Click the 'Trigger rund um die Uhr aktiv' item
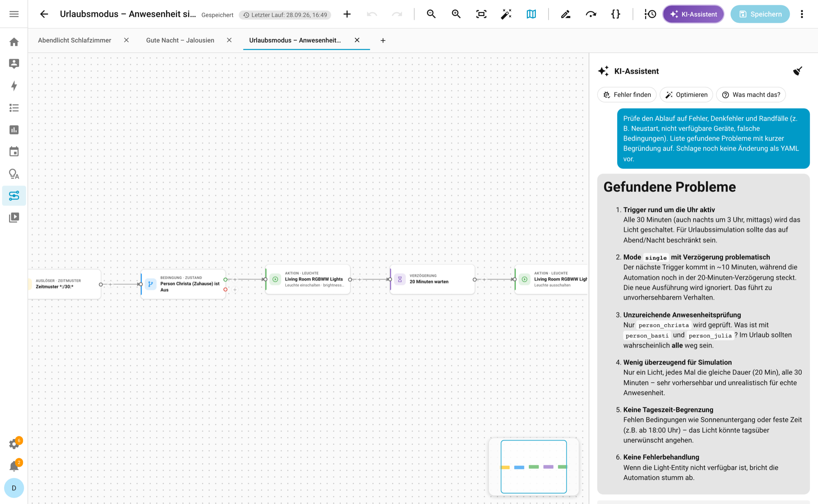 669,210
